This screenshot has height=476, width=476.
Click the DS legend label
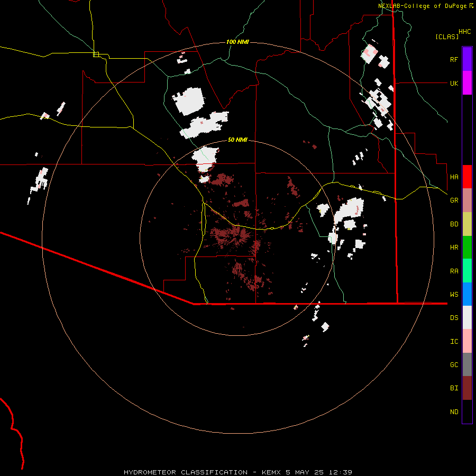point(454,318)
